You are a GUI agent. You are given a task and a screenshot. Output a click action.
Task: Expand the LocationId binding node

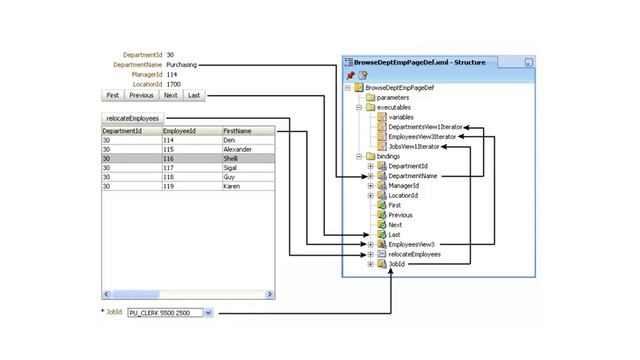[x=370, y=196]
